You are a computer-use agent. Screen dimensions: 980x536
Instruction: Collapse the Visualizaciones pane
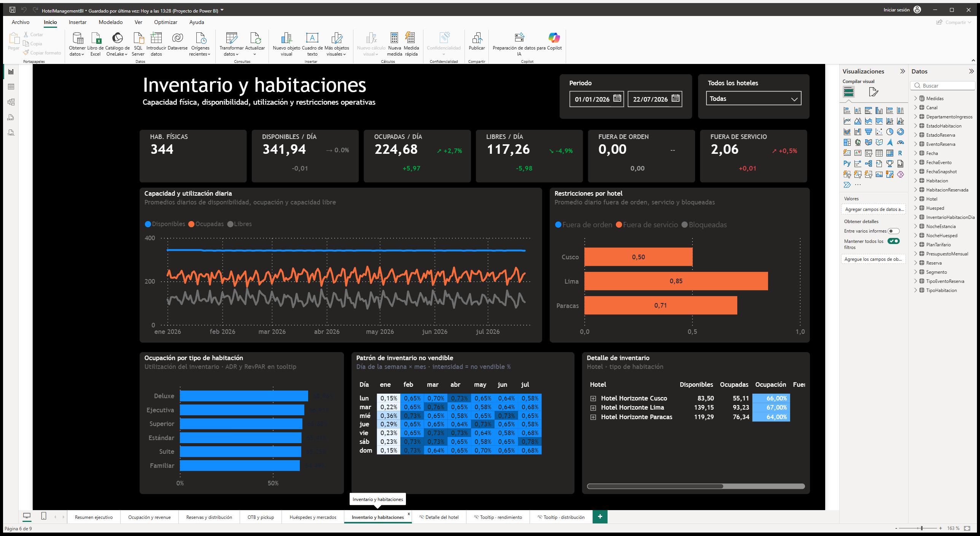902,71
